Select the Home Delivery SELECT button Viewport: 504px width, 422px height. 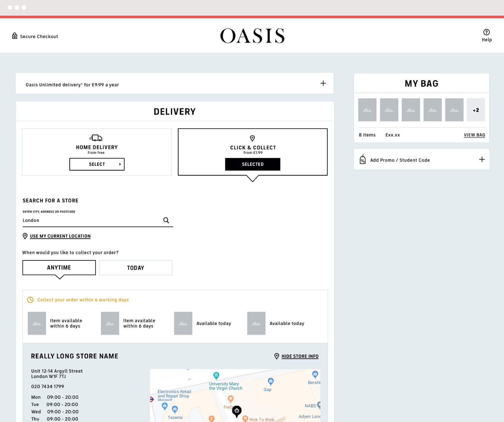click(x=97, y=164)
